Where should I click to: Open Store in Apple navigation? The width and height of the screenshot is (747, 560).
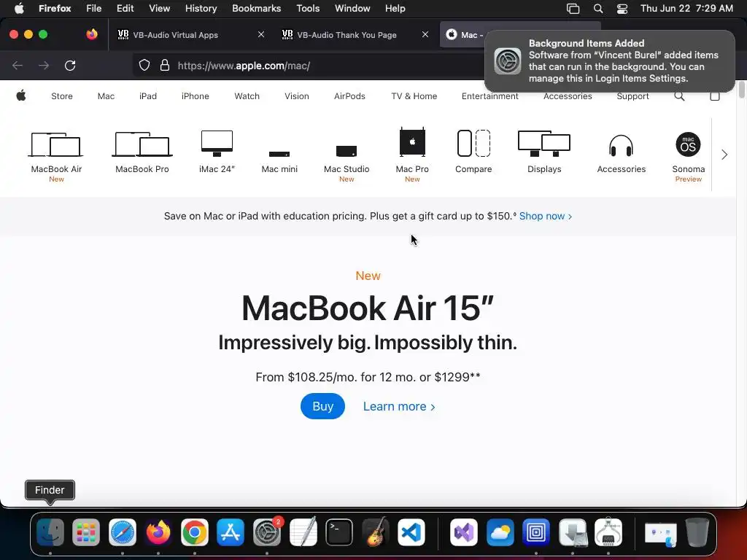click(62, 96)
